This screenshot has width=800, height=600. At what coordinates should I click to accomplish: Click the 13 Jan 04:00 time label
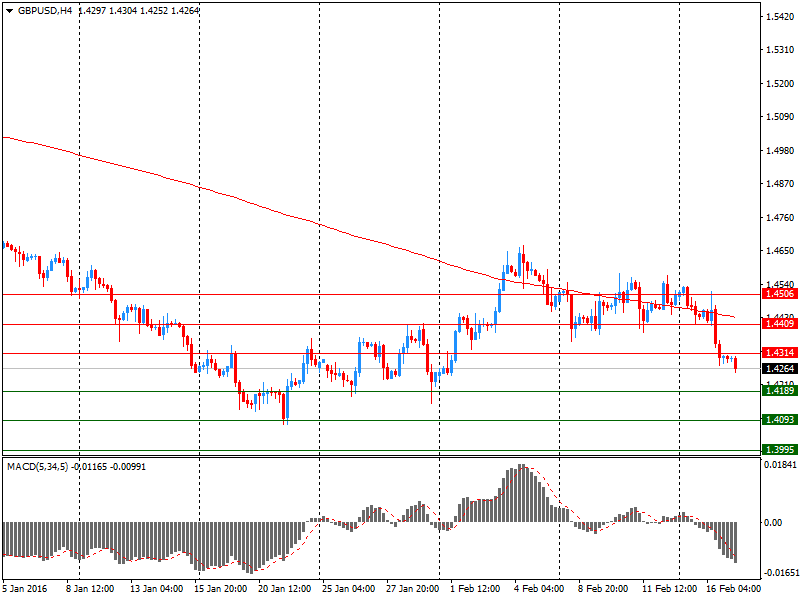(x=156, y=588)
